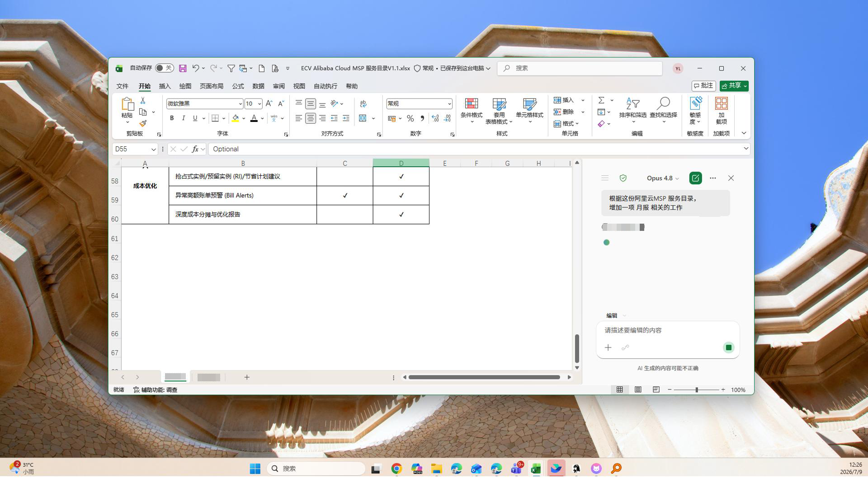Screen dimensions: 868x478
Task: Open the AI pane hamburger menu
Action: (605, 178)
